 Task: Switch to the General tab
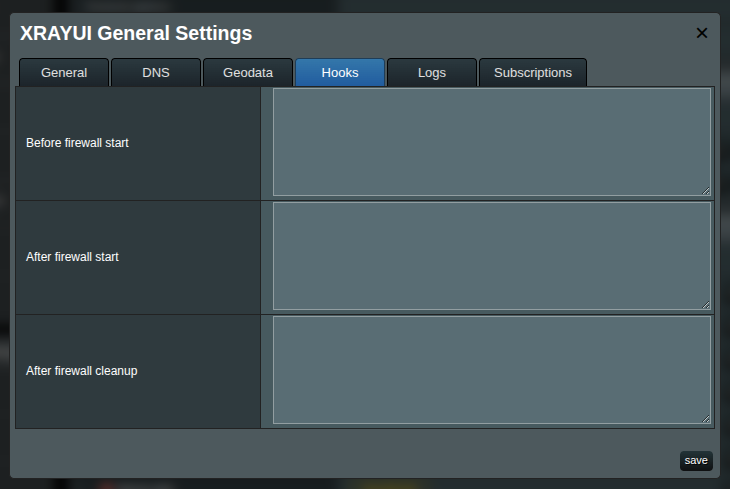click(64, 73)
